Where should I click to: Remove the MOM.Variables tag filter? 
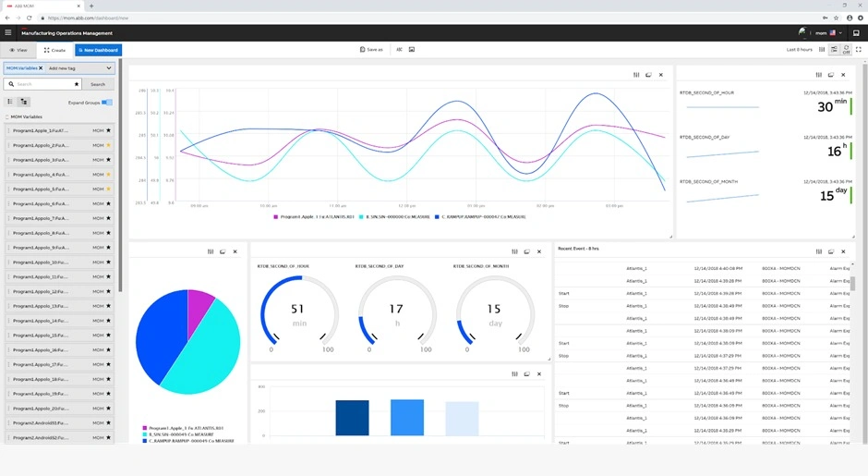pos(41,68)
